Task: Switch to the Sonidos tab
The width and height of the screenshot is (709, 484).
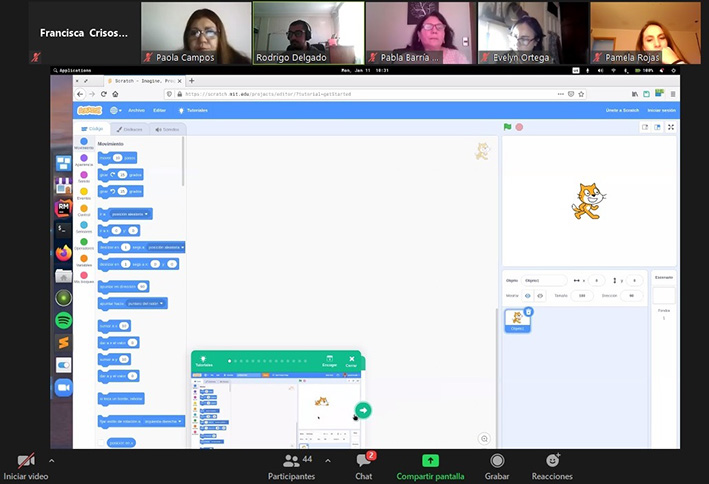Action: tap(167, 129)
